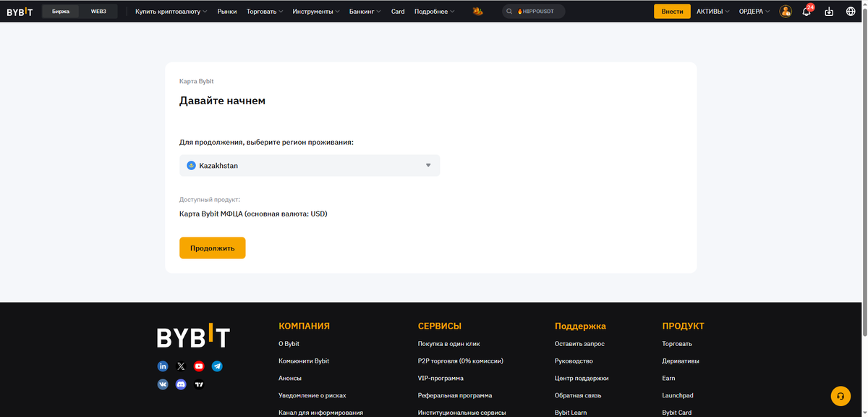Open the flame promo icon in navbar
This screenshot has height=417, width=868.
[477, 12]
